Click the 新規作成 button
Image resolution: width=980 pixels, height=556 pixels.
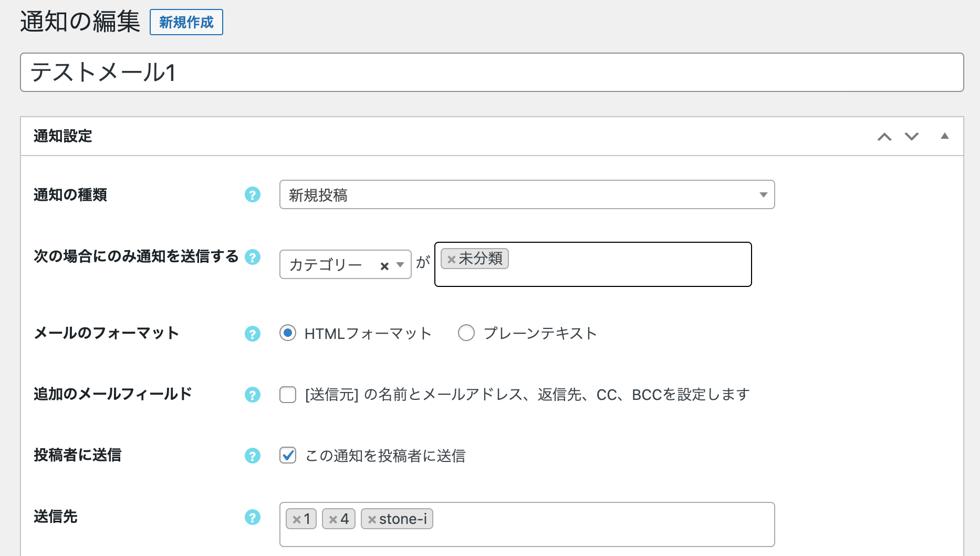[x=186, y=22]
